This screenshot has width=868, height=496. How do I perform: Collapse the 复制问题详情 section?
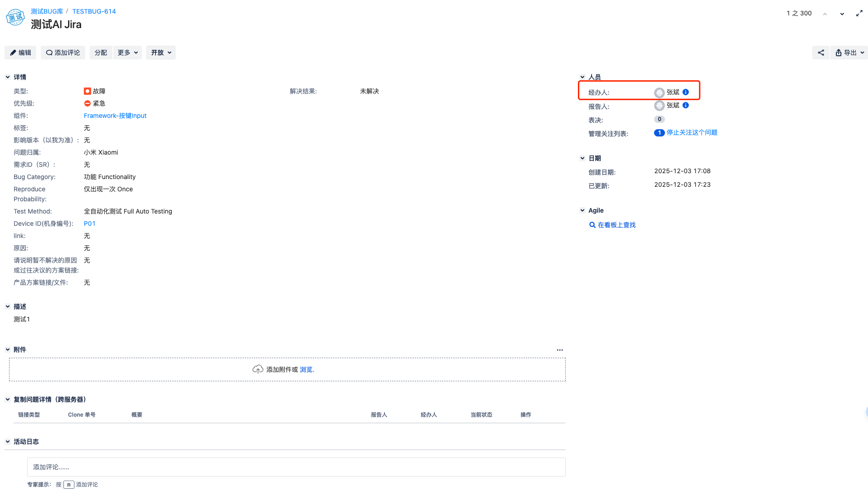[8, 399]
